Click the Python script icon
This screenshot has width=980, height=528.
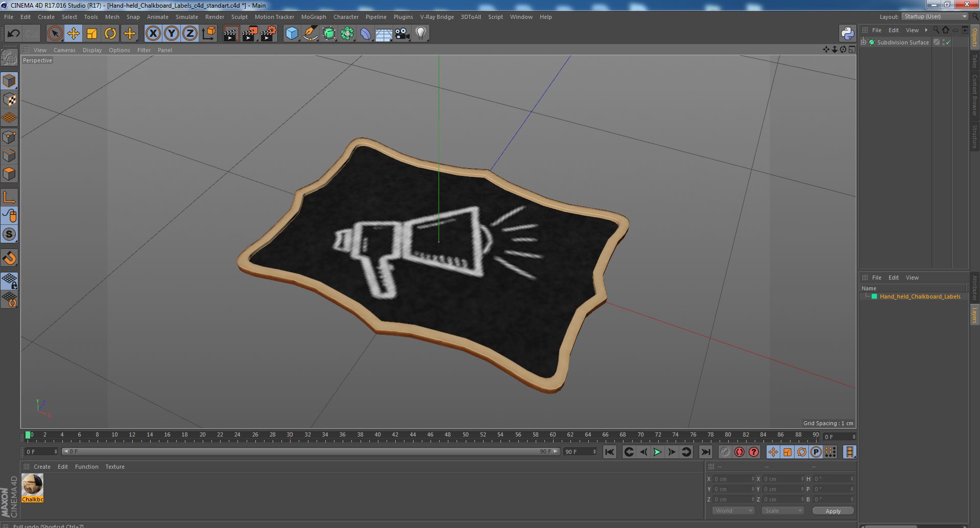coord(847,34)
